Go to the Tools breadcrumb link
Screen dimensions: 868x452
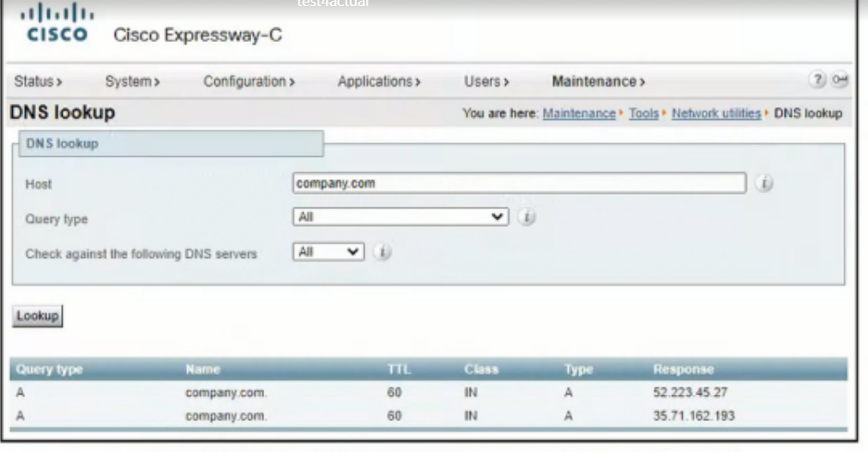coord(643,113)
